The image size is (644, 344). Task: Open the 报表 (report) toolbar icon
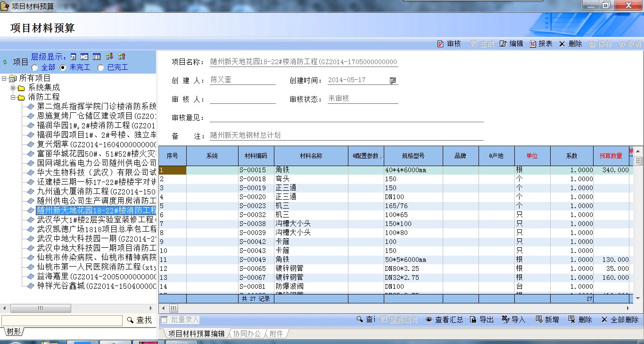(x=533, y=44)
